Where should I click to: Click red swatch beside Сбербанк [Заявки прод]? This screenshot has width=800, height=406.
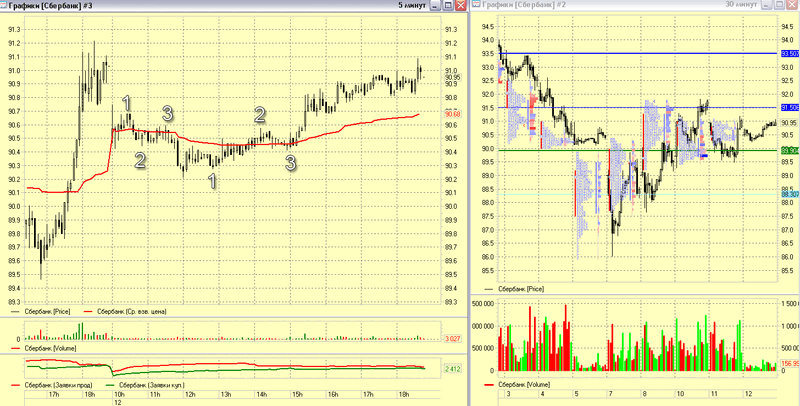(x=17, y=386)
